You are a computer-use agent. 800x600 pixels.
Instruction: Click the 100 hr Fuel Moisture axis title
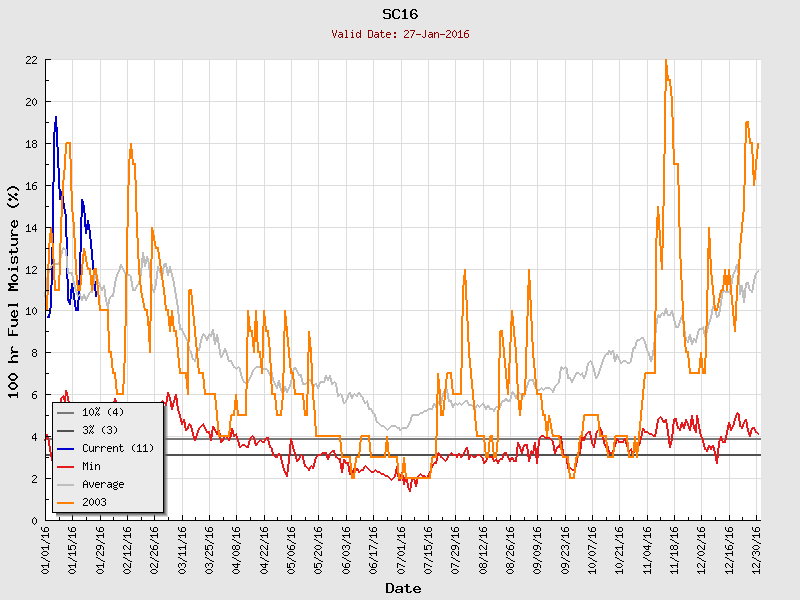[x=14, y=290]
